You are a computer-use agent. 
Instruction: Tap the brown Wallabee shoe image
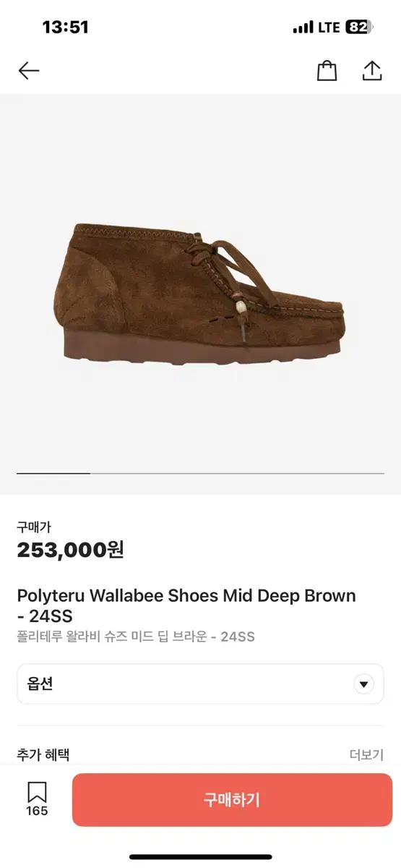(201, 293)
